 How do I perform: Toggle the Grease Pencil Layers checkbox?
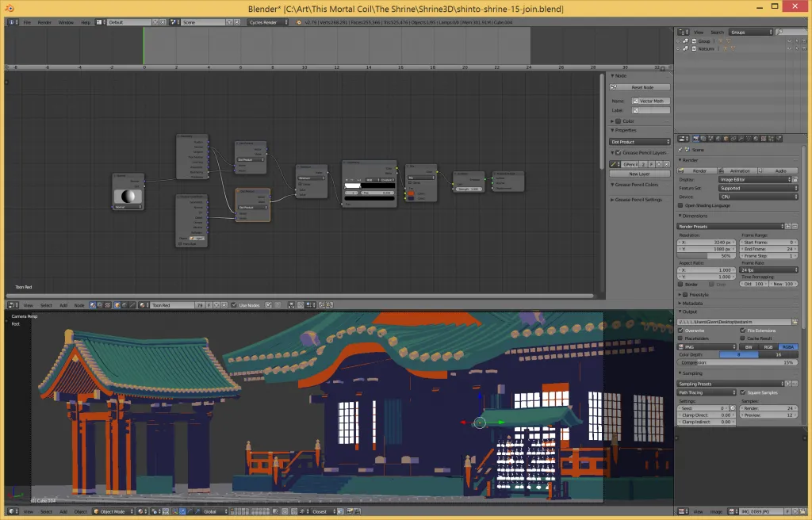pos(620,152)
